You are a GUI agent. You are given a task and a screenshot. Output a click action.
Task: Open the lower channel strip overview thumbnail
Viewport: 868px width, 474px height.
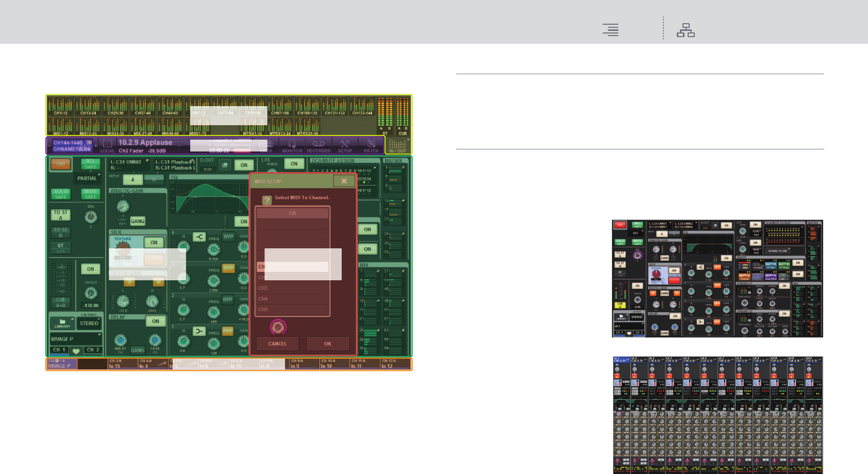tap(717, 415)
